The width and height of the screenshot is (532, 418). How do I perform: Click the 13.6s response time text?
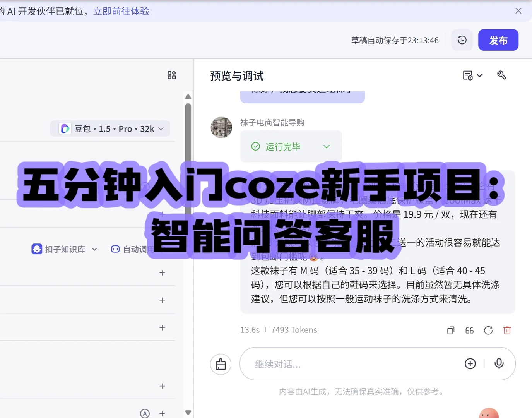250,330
